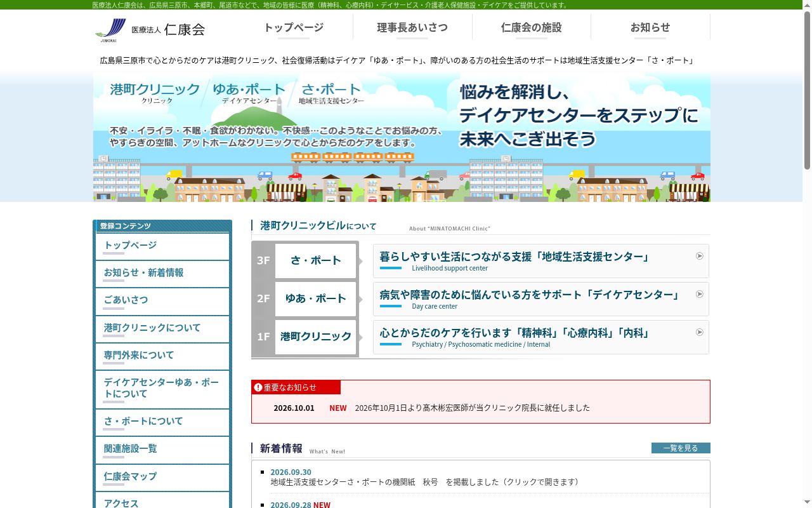Select お知らせ・新着情報 in the sidebar
Viewport: 812px width, 508px height.
click(x=162, y=274)
